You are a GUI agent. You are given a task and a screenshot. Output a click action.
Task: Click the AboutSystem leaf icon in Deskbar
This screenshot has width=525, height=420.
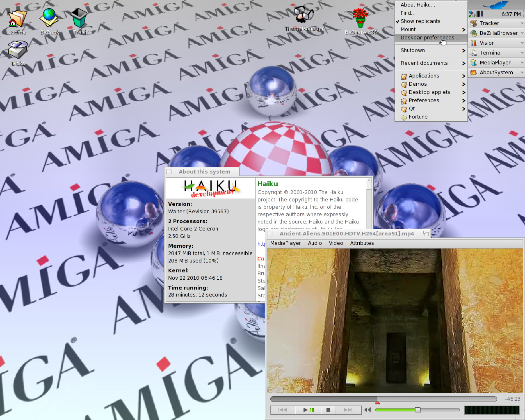[474, 73]
